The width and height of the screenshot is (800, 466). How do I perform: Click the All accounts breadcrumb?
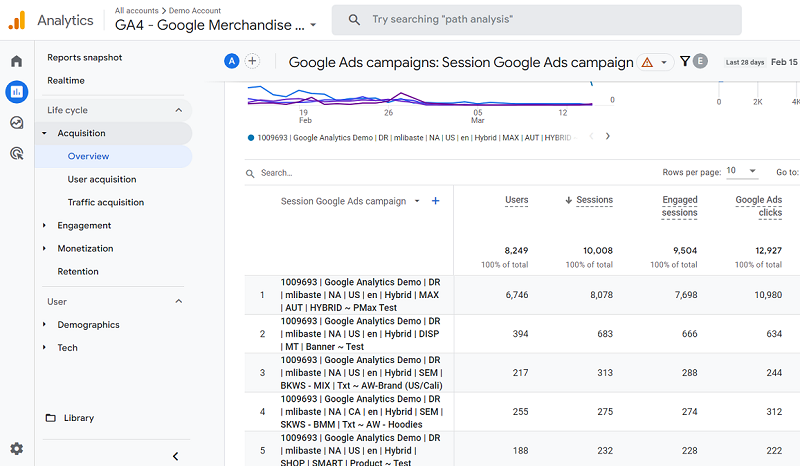pyautogui.click(x=137, y=10)
